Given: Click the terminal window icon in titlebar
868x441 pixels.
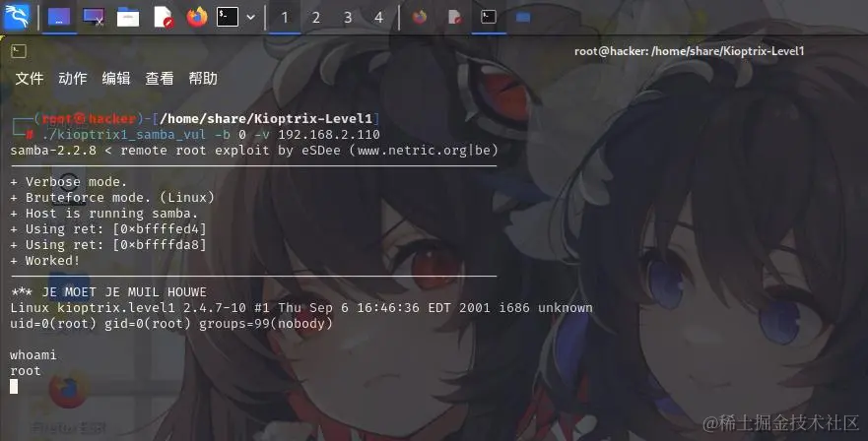Looking at the screenshot, I should click(x=19, y=51).
